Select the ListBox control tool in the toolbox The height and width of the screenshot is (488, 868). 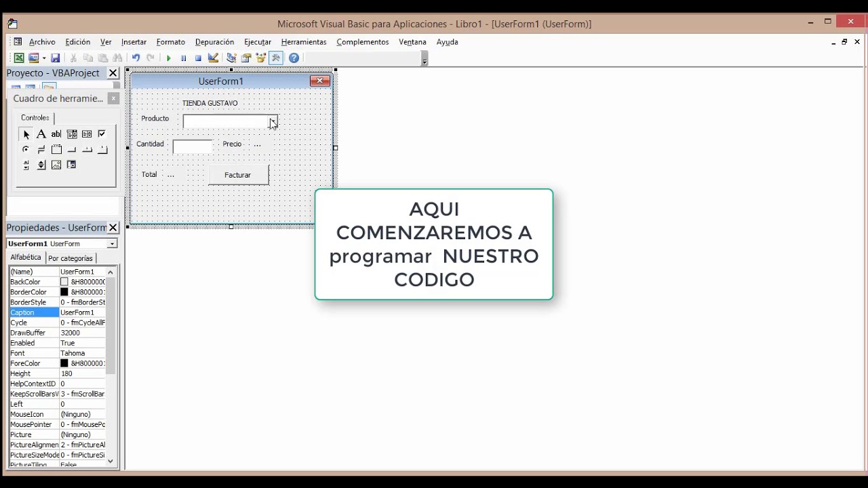(87, 134)
